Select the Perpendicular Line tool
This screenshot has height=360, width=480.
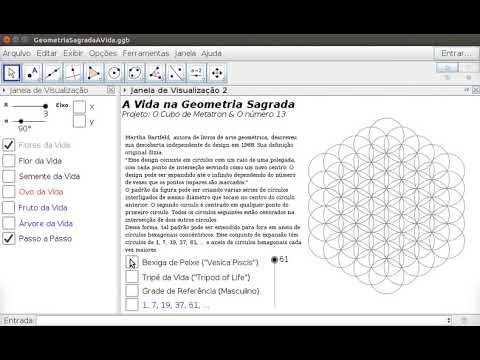point(73,73)
